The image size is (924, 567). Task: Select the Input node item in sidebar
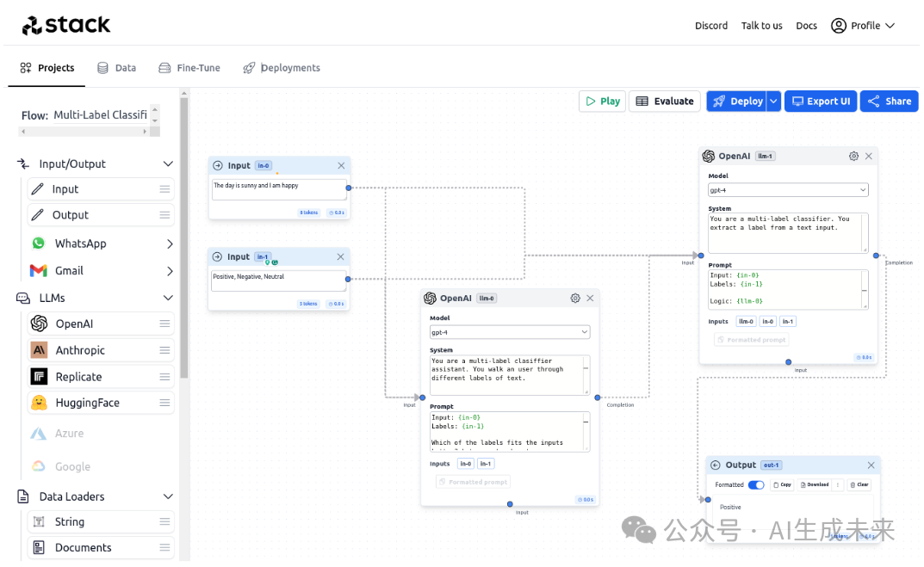coord(101,189)
